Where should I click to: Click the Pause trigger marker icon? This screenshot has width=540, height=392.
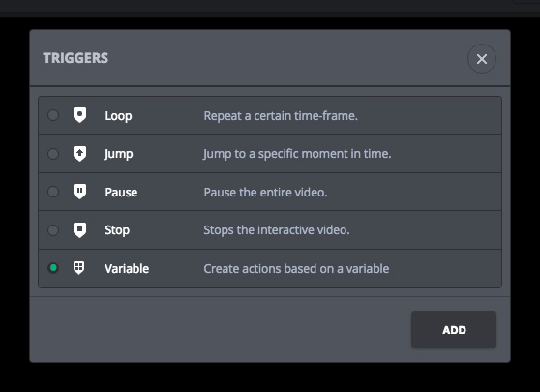[x=79, y=192]
